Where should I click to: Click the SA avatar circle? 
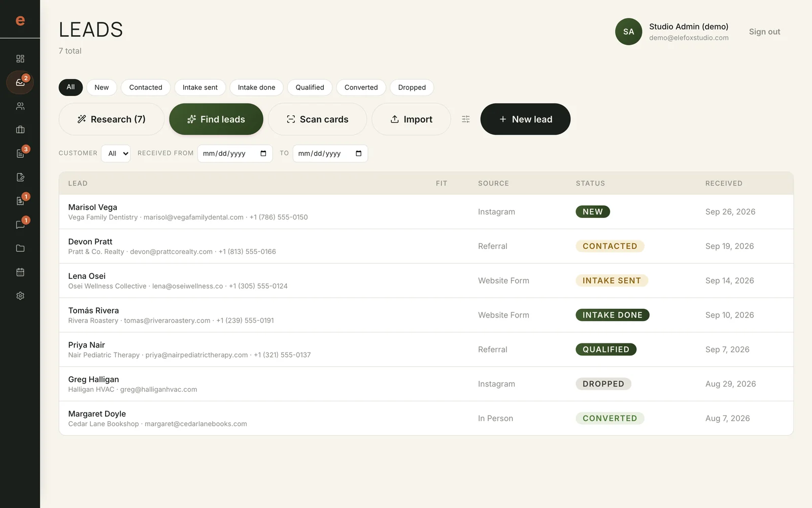click(x=628, y=31)
